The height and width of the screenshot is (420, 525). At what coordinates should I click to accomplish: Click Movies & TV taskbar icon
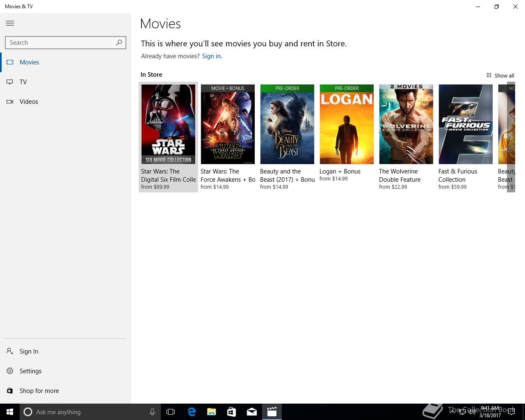point(272,412)
